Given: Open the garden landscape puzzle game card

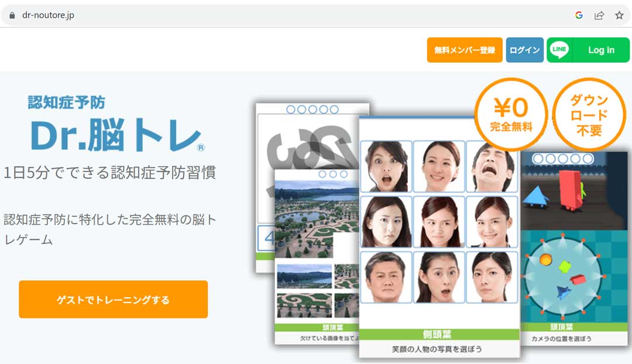Looking at the screenshot, I should [317, 257].
